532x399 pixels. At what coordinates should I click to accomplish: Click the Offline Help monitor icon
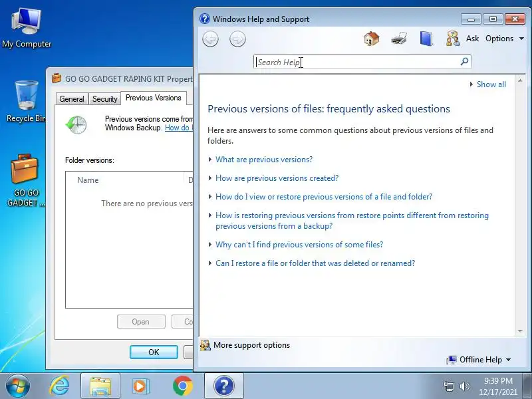point(452,360)
